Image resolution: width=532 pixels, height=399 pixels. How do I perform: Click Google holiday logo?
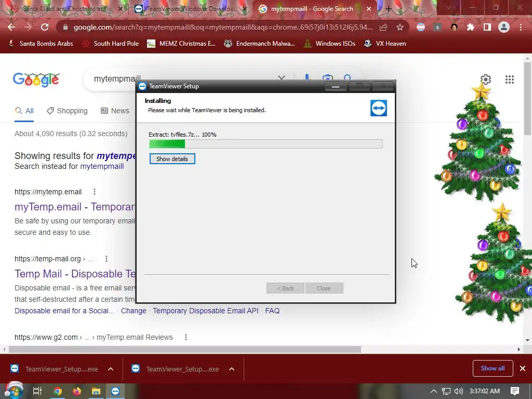tap(36, 79)
